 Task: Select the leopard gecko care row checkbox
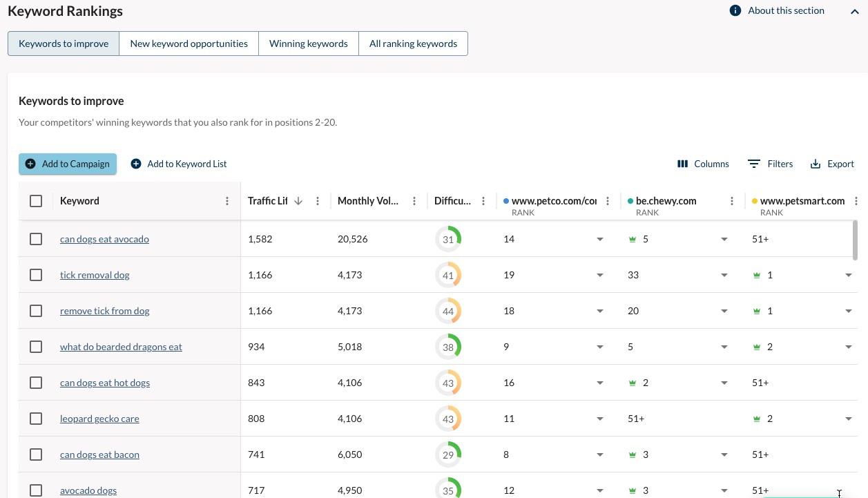tap(36, 419)
